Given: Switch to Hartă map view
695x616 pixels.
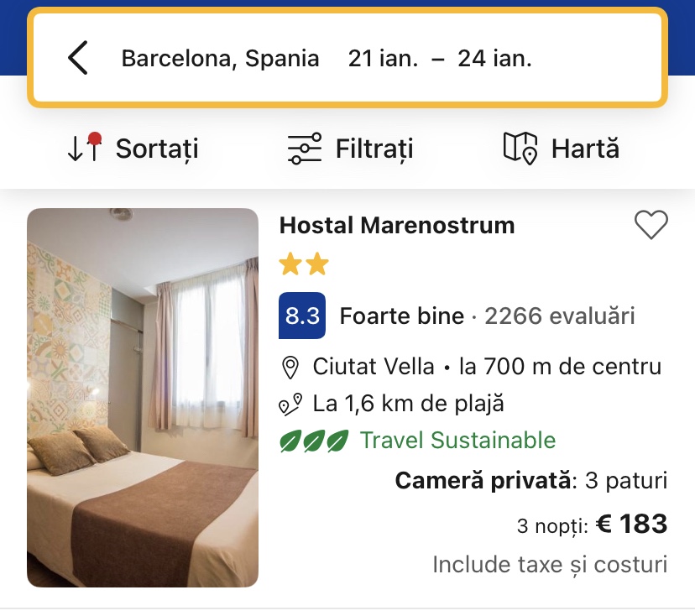Looking at the screenshot, I should tap(585, 149).
